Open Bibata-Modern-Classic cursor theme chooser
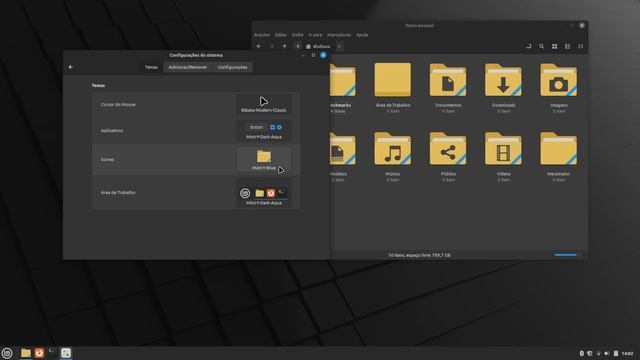 pyautogui.click(x=264, y=104)
